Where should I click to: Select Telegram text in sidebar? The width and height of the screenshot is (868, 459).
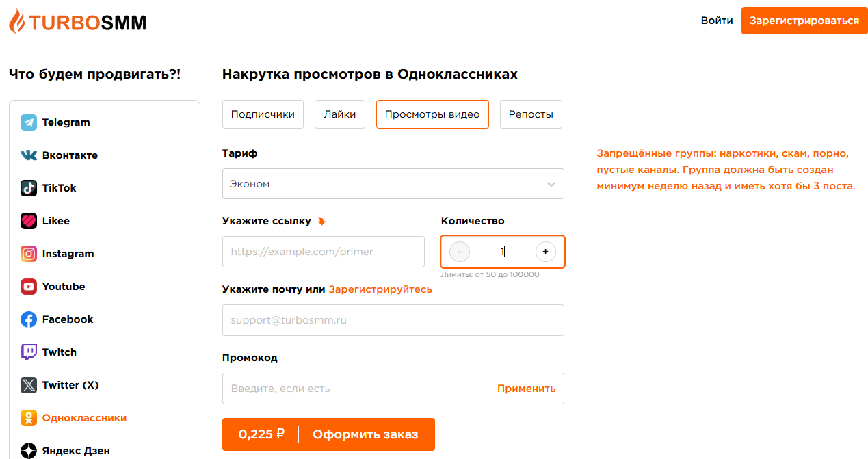[66, 122]
